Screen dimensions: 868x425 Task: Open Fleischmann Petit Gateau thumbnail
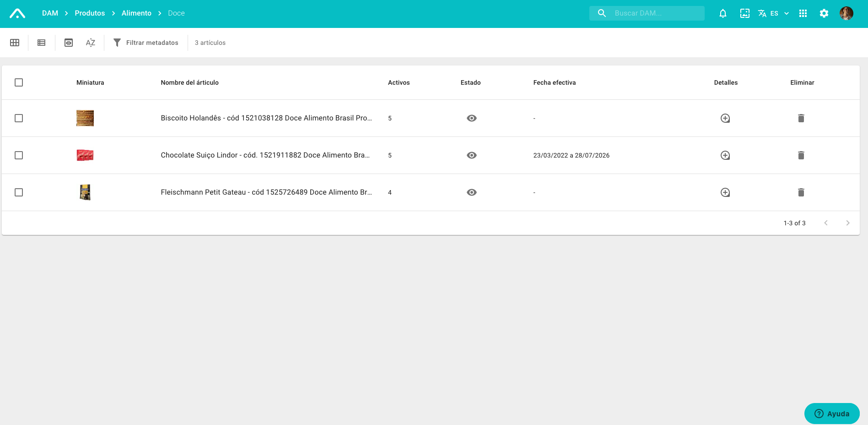85,192
